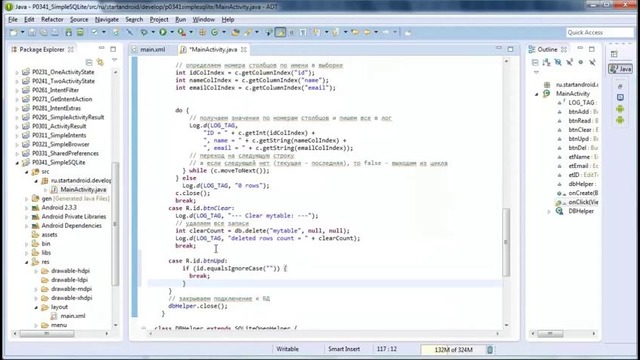Open the New file dropdown arrow
Viewport: 640px width, 360px height.
pyautogui.click(x=22, y=32)
